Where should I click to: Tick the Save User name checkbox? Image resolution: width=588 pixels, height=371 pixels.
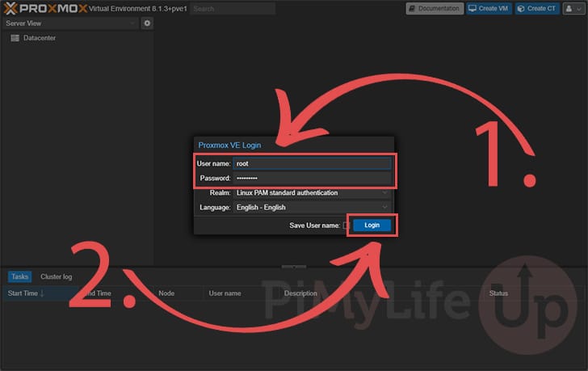(346, 226)
